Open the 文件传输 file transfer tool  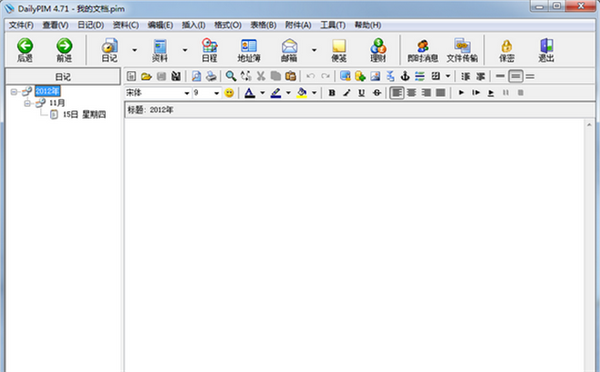coord(462,50)
